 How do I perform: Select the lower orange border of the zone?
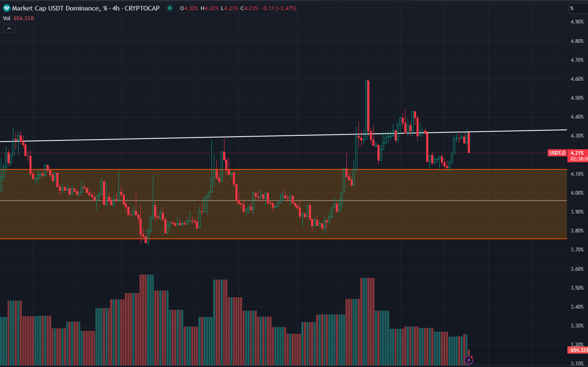pos(283,239)
